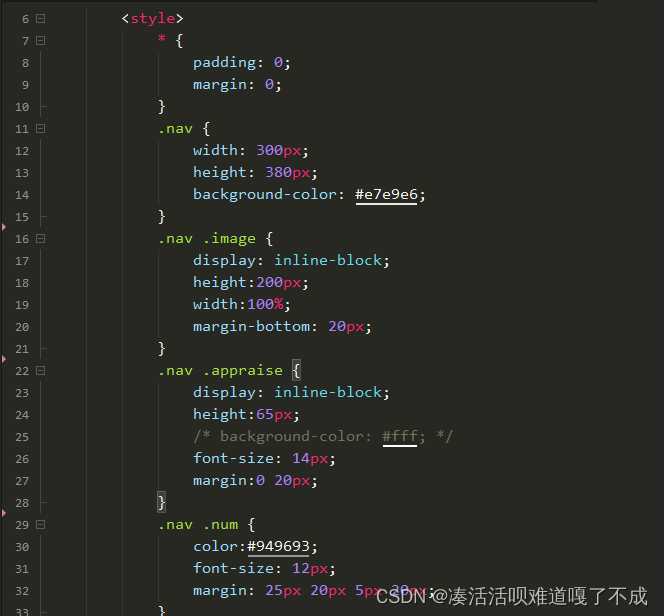Collapse the .nav rule fold on line 11

[41, 129]
